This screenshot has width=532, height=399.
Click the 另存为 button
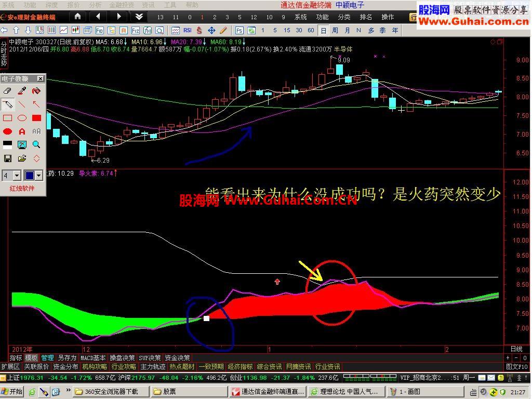coord(67,358)
